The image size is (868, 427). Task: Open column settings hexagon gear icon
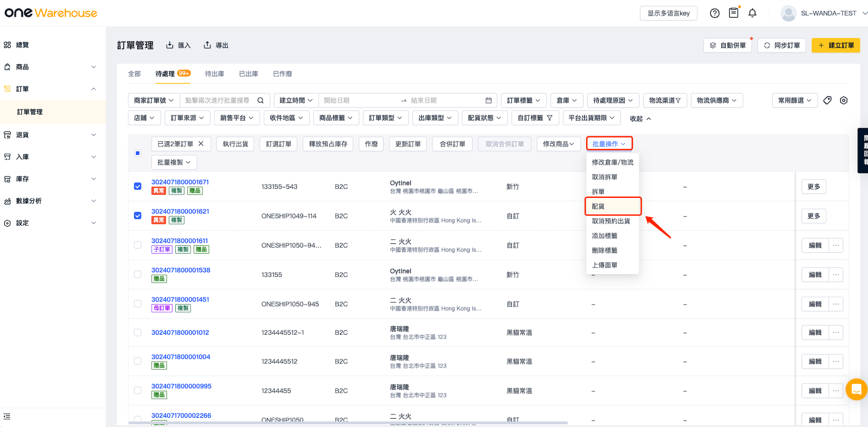click(x=843, y=100)
